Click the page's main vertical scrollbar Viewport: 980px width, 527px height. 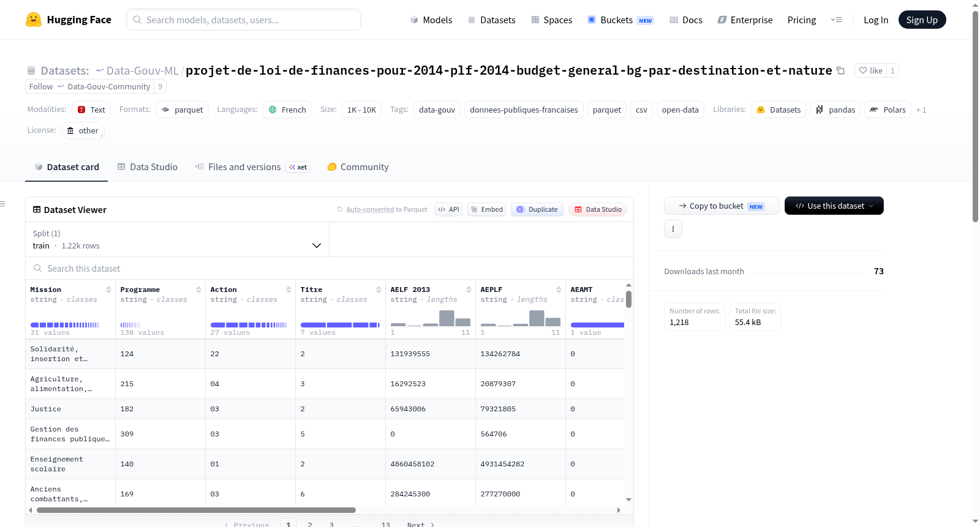pos(976,116)
